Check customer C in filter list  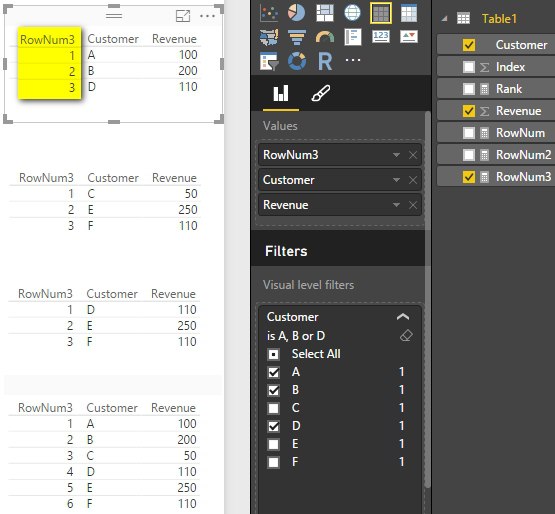274,408
